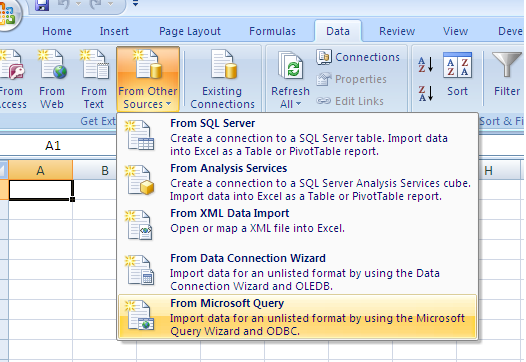Viewport: 526px width, 362px height.
Task: Choose From SQL Server menu entry
Action: (x=298, y=137)
